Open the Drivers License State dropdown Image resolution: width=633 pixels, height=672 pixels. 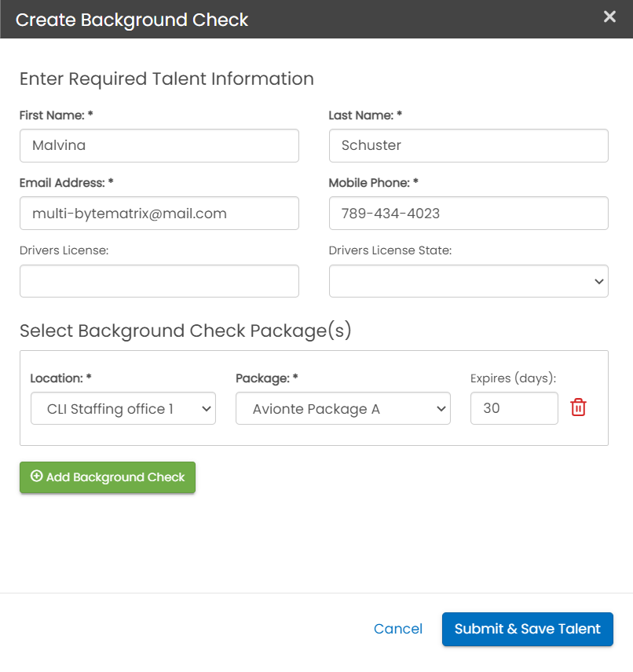click(468, 280)
